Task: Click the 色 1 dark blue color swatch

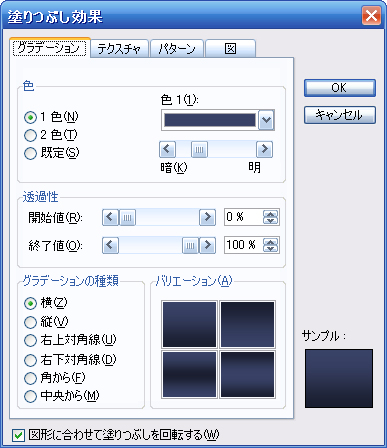Action: point(210,120)
